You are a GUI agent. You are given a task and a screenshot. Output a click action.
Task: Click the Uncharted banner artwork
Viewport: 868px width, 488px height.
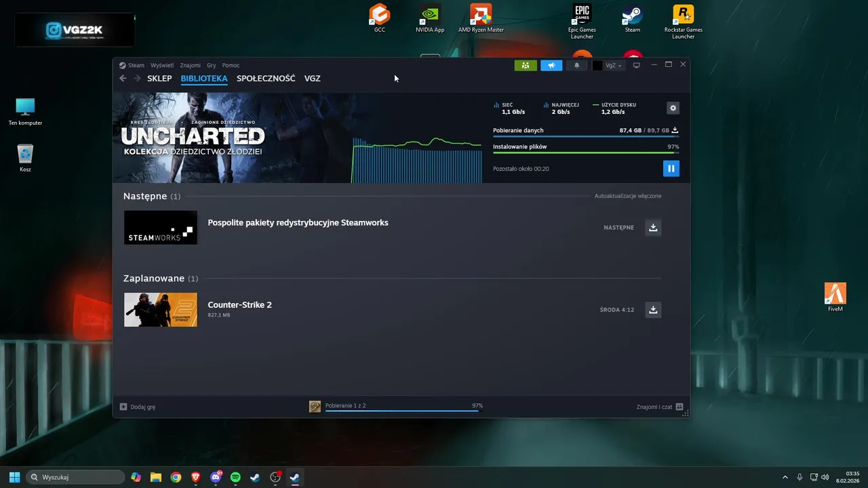[x=231, y=138]
